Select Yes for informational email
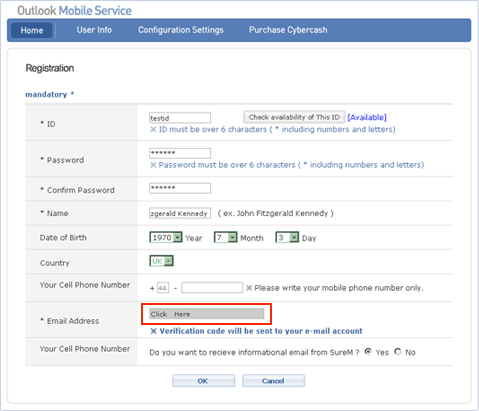 click(368, 352)
